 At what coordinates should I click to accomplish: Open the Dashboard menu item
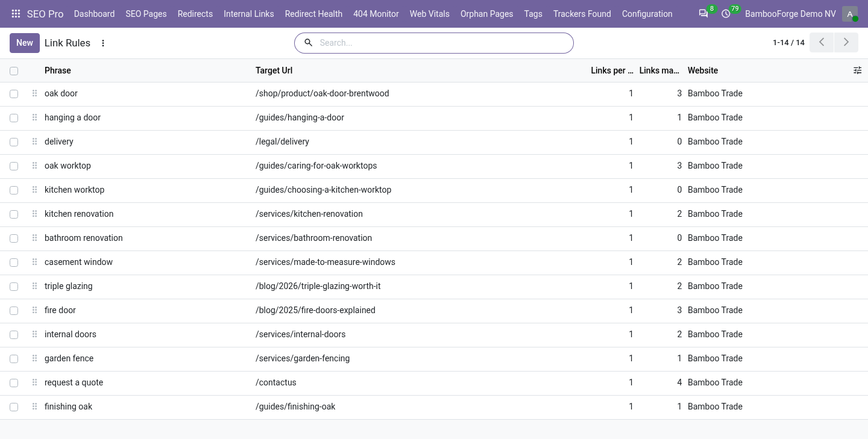(x=94, y=14)
